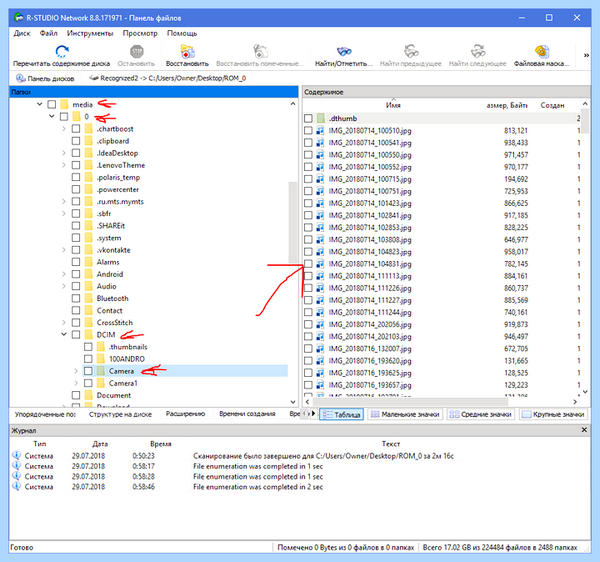Sort by Структуре на диске tab
The image size is (600, 562).
120,414
